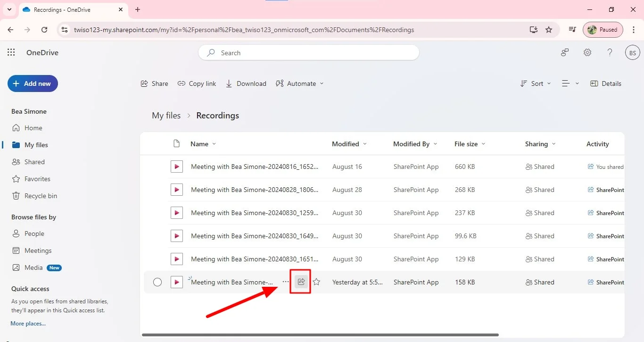The image size is (644, 342).
Task: Click Copy link in the command bar
Action: [x=197, y=83]
